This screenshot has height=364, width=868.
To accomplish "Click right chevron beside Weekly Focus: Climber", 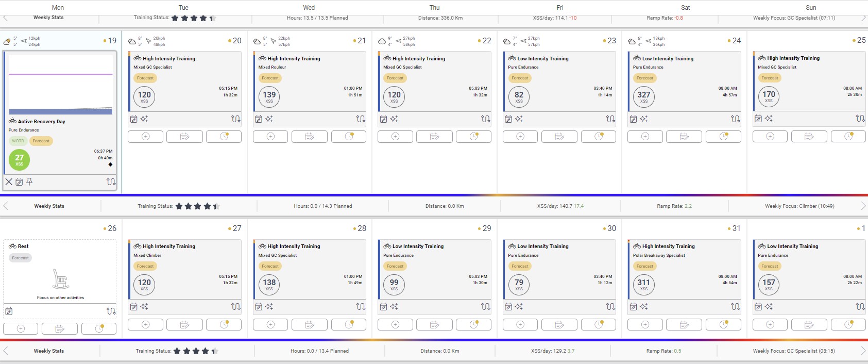I will (863, 206).
